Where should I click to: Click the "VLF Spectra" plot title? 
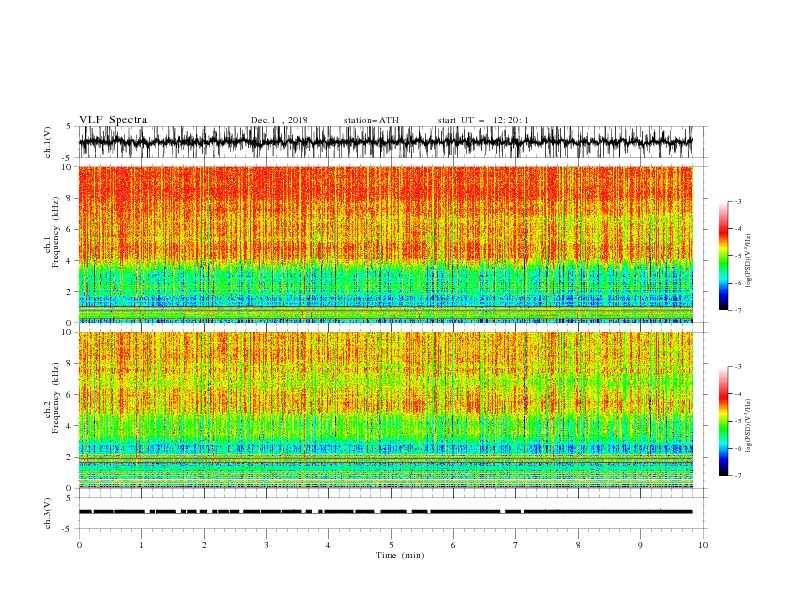click(x=113, y=120)
